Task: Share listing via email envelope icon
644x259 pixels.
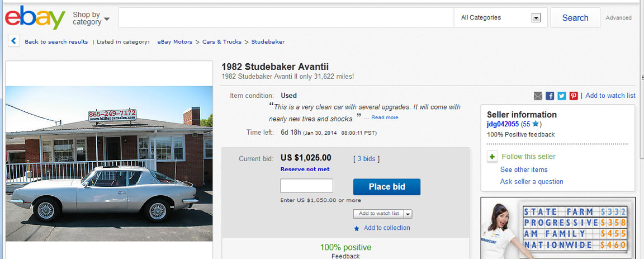Action: click(x=538, y=96)
